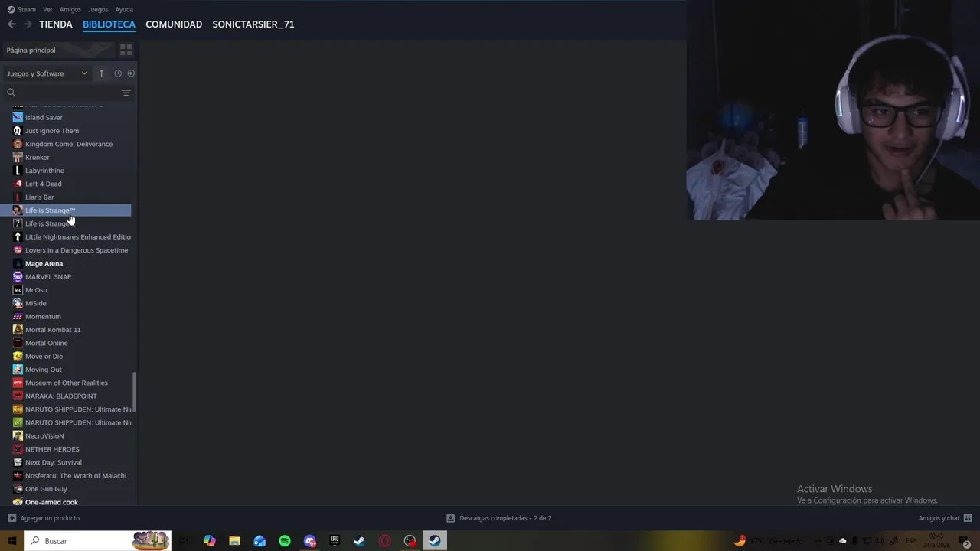Open Epic Games Launcher from the taskbar

pos(335,541)
